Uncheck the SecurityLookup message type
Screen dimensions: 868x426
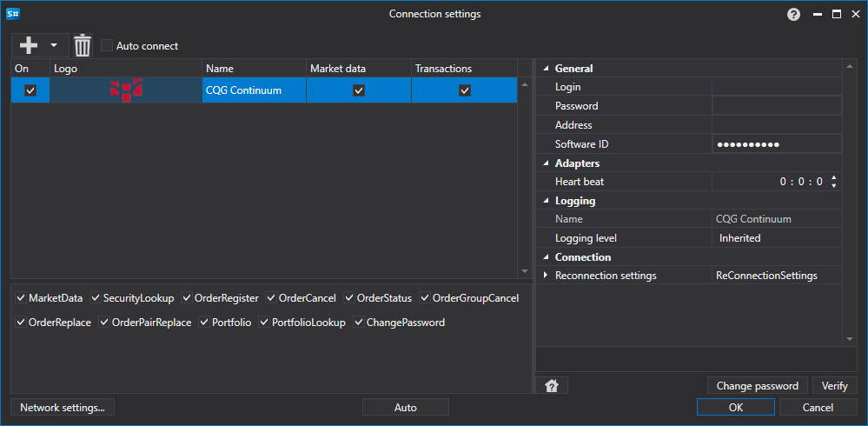click(96, 298)
